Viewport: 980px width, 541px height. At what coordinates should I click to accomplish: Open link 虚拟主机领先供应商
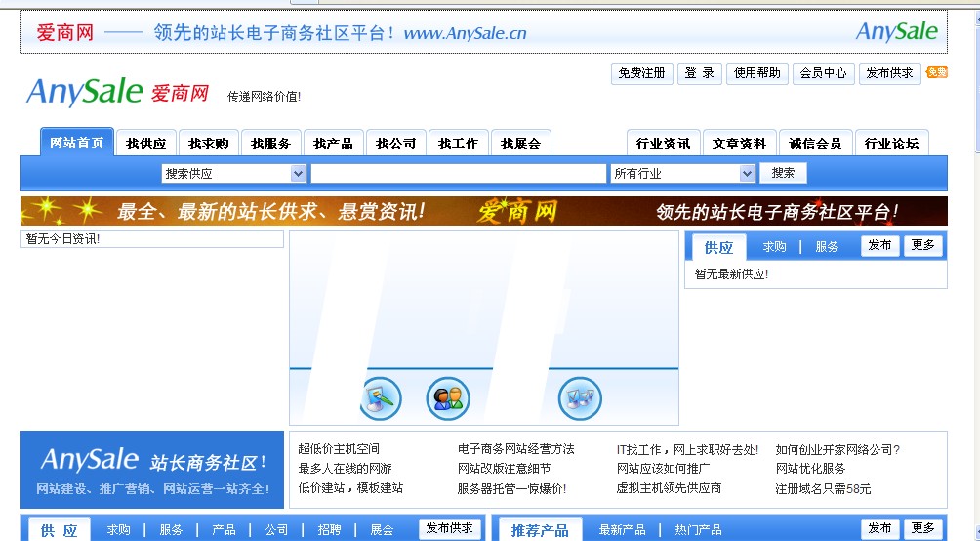click(x=669, y=488)
